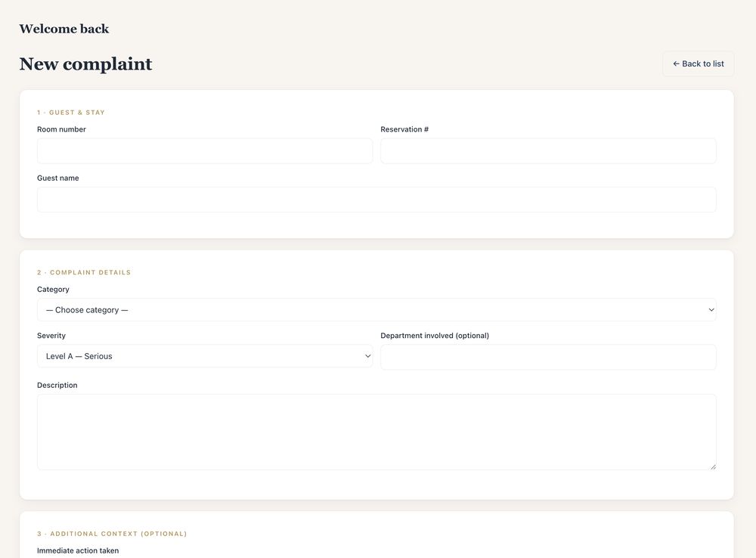Select the Guest name text box
Image resolution: width=756 pixels, height=558 pixels.
376,200
